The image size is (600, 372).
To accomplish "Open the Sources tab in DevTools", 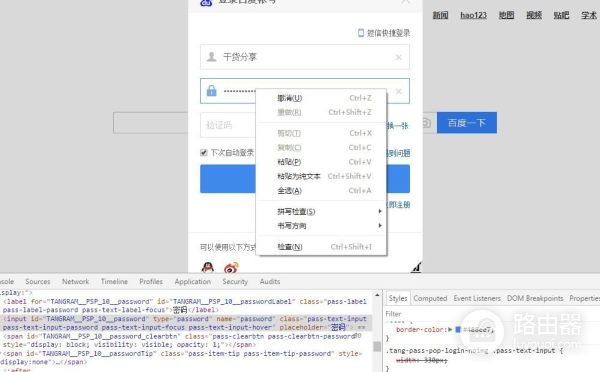I will 38,281.
